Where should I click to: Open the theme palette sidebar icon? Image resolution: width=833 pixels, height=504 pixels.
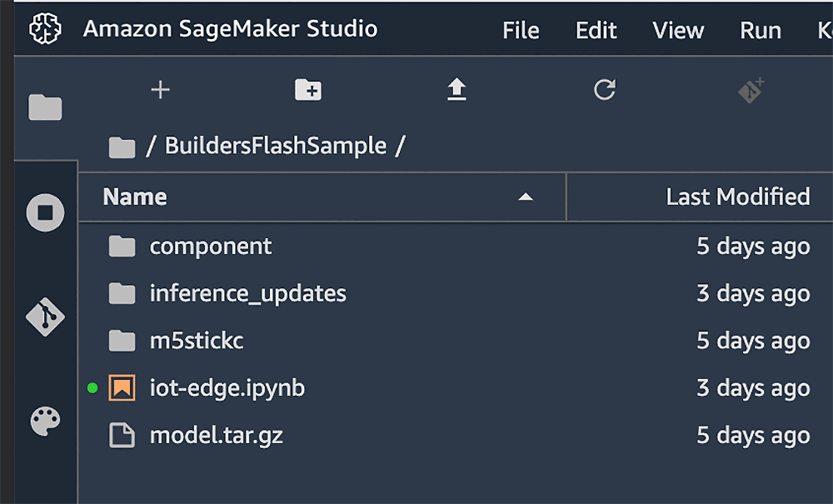45,422
